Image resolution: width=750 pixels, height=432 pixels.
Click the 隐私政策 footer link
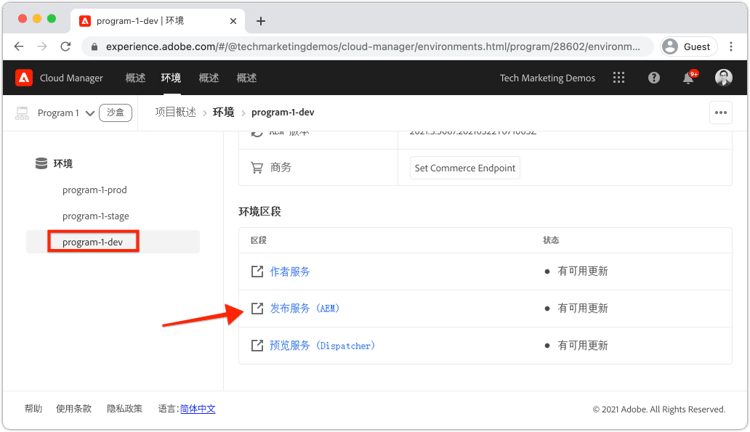click(x=124, y=409)
